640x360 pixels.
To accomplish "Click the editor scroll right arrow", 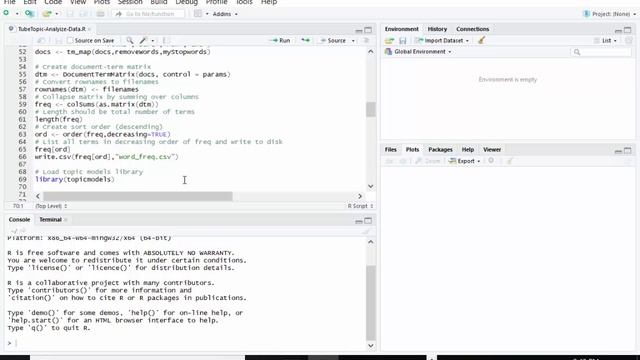I will click(x=360, y=196).
